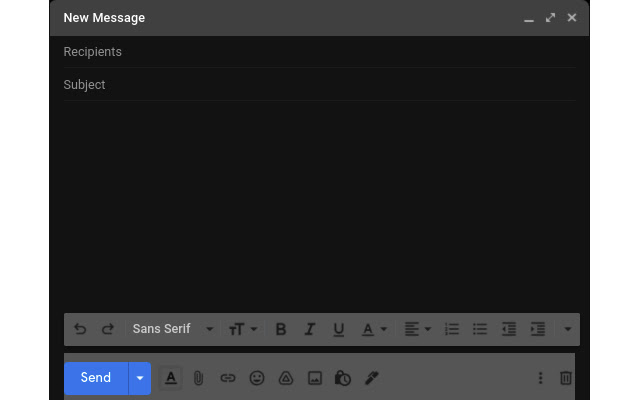This screenshot has height=400, width=640.
Task: Toggle italic formatting
Action: click(x=310, y=329)
